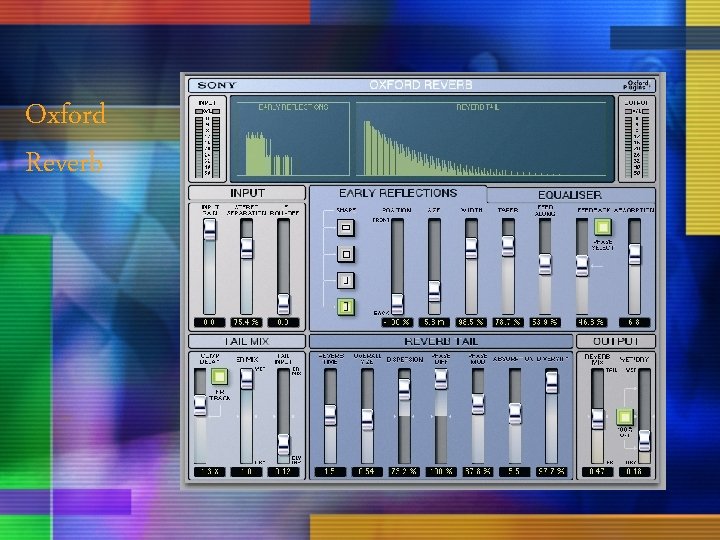720x540 pixels.
Task: Click the Diversity 97.7 % value box
Action: click(x=551, y=472)
